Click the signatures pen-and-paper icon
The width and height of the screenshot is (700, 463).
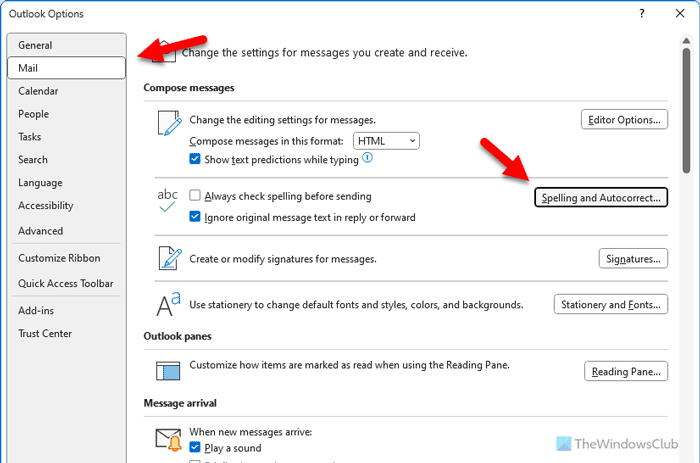pyautogui.click(x=167, y=258)
